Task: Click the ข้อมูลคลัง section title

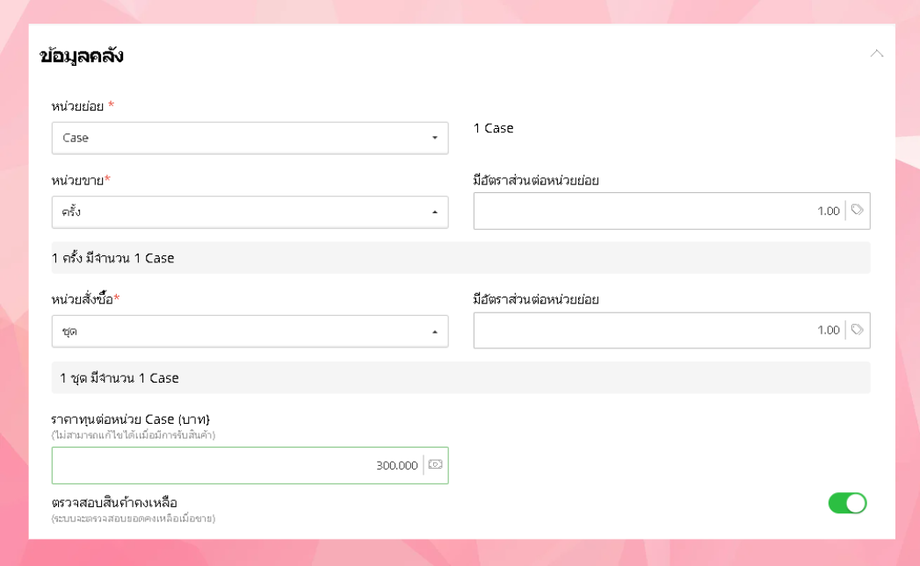Action: [x=81, y=56]
